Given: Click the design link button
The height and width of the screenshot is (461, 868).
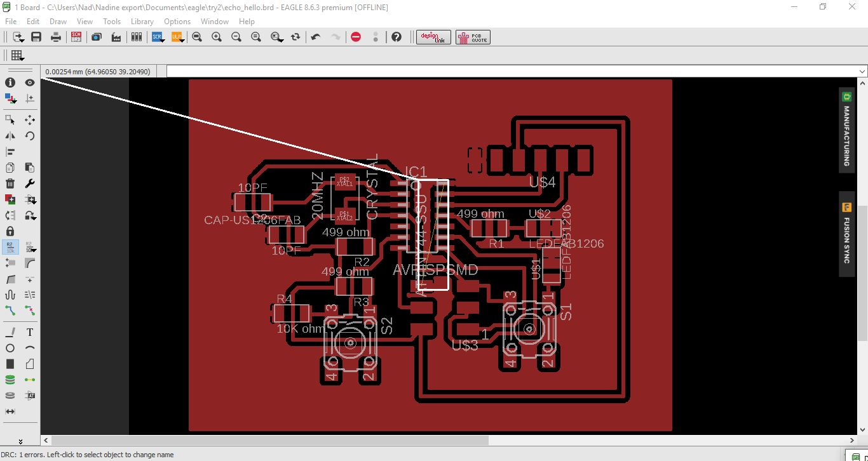Looking at the screenshot, I should tap(433, 37).
